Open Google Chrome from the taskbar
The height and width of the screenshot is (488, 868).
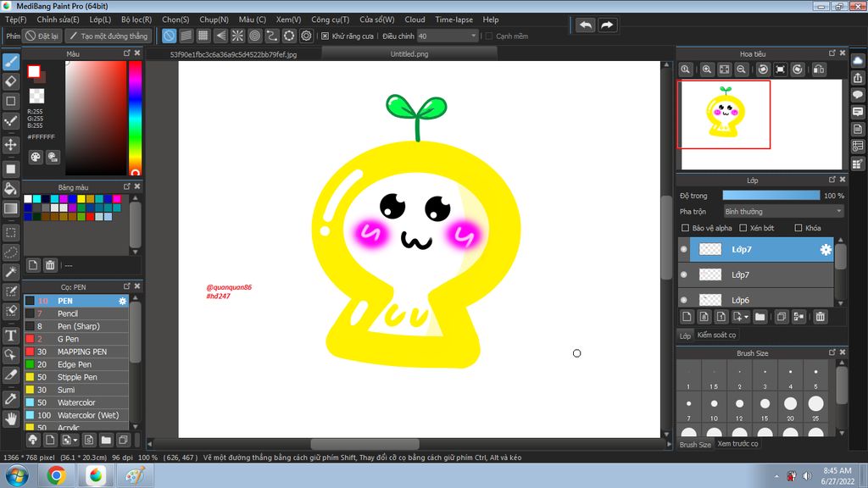[56, 476]
